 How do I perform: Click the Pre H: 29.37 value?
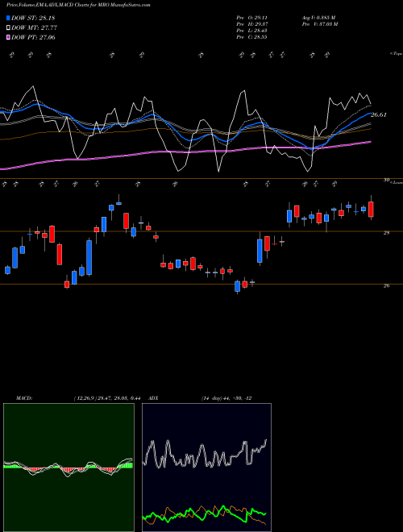coord(252,24)
